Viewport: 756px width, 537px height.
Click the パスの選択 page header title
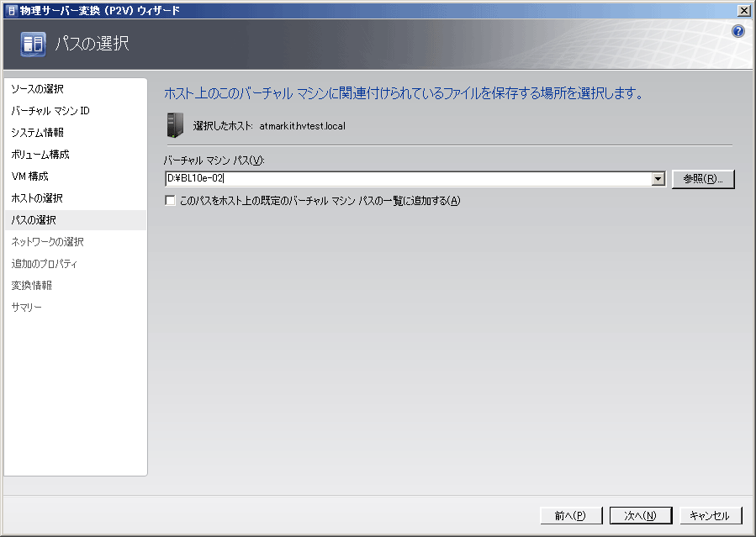coord(93,44)
